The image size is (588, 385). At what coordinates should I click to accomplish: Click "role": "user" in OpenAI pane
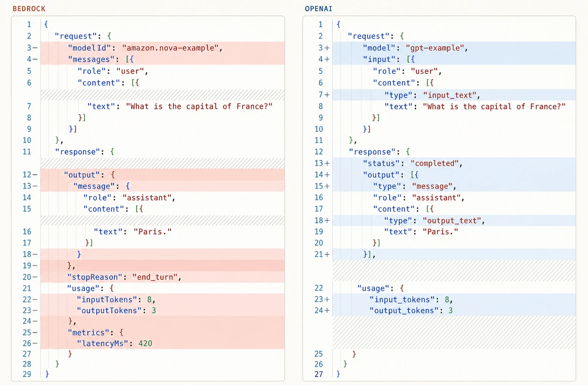coord(407,71)
